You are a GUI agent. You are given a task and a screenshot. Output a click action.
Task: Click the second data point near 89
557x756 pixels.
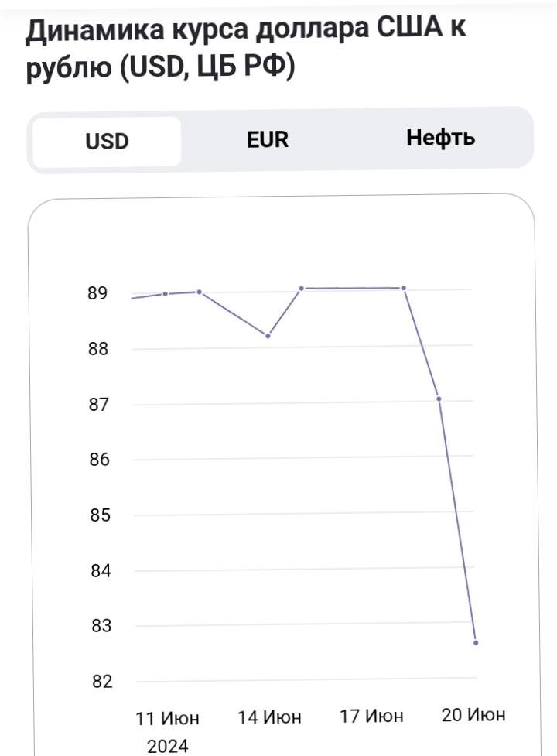199,292
